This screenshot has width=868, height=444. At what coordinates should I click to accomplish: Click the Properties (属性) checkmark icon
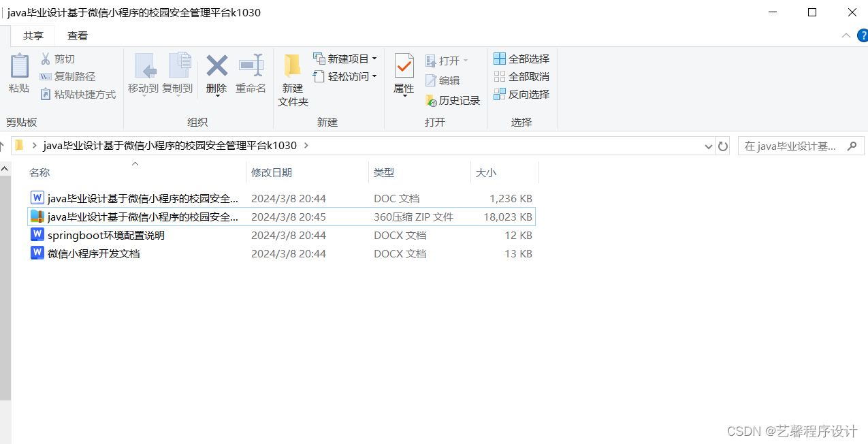pyautogui.click(x=404, y=66)
